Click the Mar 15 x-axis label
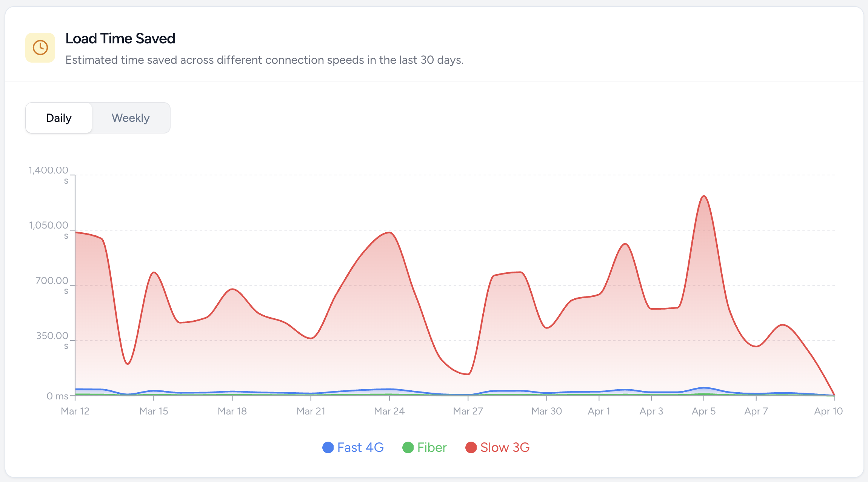The width and height of the screenshot is (868, 482). point(154,411)
